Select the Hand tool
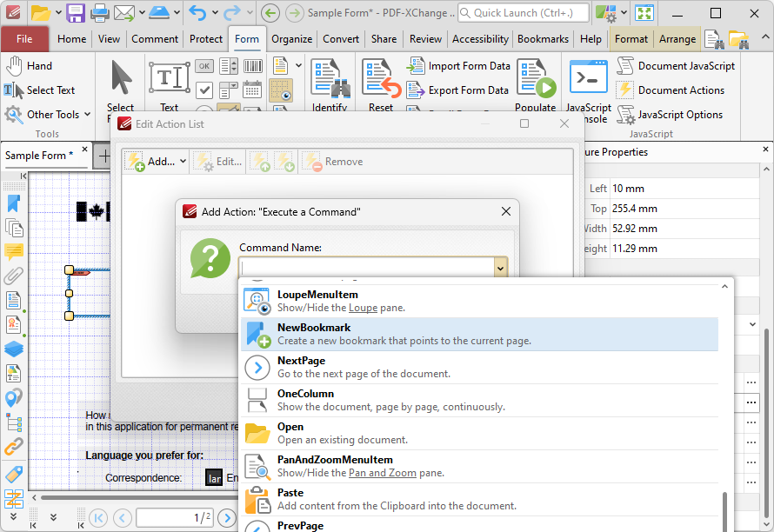Viewport: 774px width, 532px height. point(29,66)
